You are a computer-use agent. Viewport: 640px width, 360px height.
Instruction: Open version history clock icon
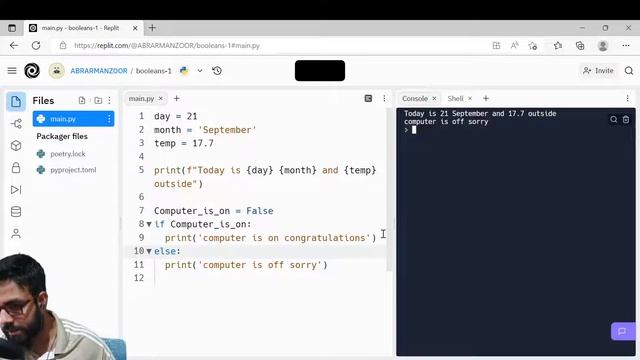coord(217,71)
